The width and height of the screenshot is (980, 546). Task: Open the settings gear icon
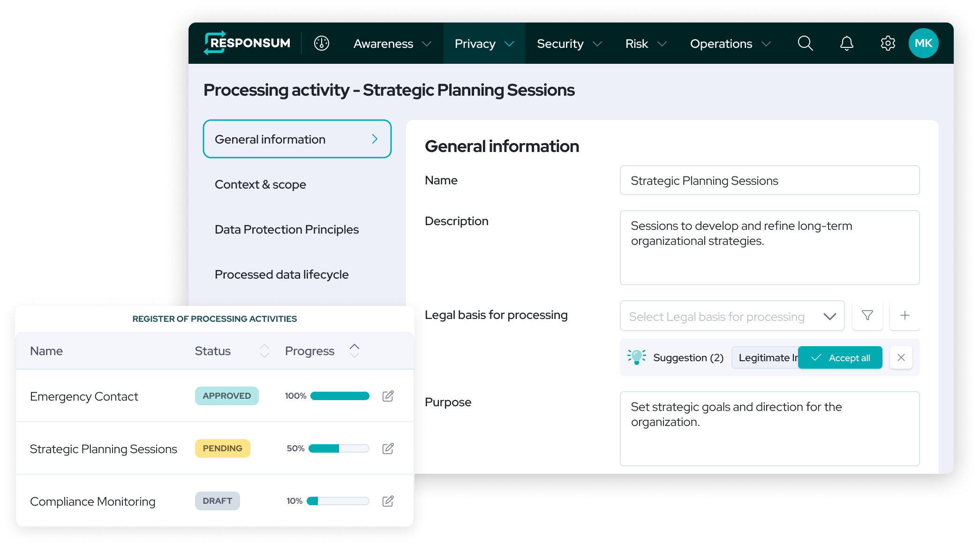coord(888,44)
